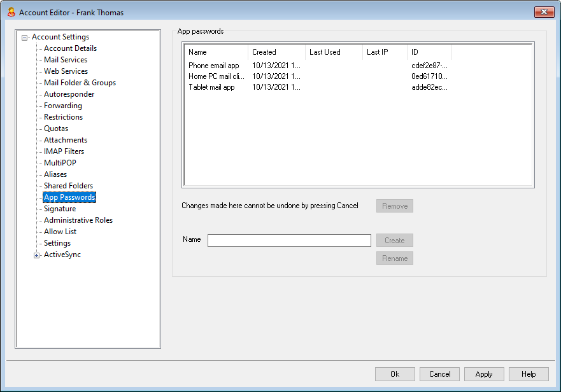Open the Signature settings page
This screenshot has height=392, width=561.
(59, 209)
